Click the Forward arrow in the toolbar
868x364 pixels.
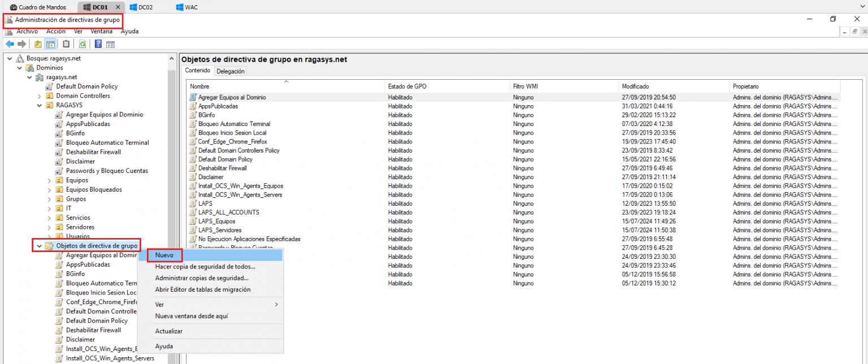click(21, 44)
